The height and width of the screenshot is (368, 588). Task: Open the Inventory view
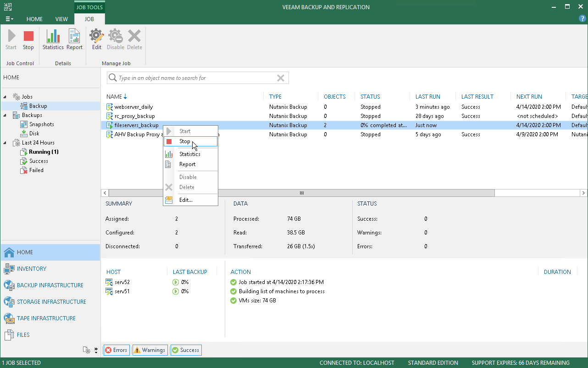point(50,269)
